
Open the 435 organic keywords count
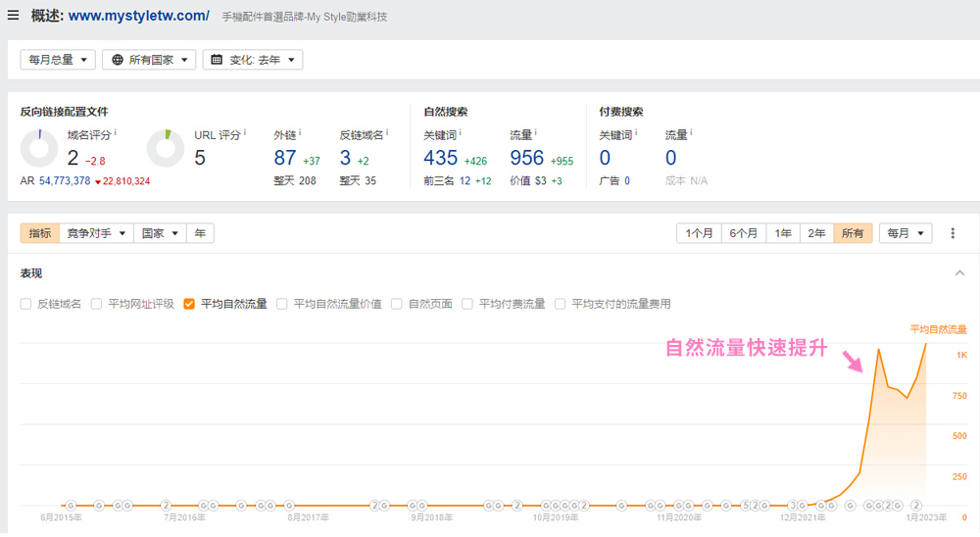coord(441,158)
